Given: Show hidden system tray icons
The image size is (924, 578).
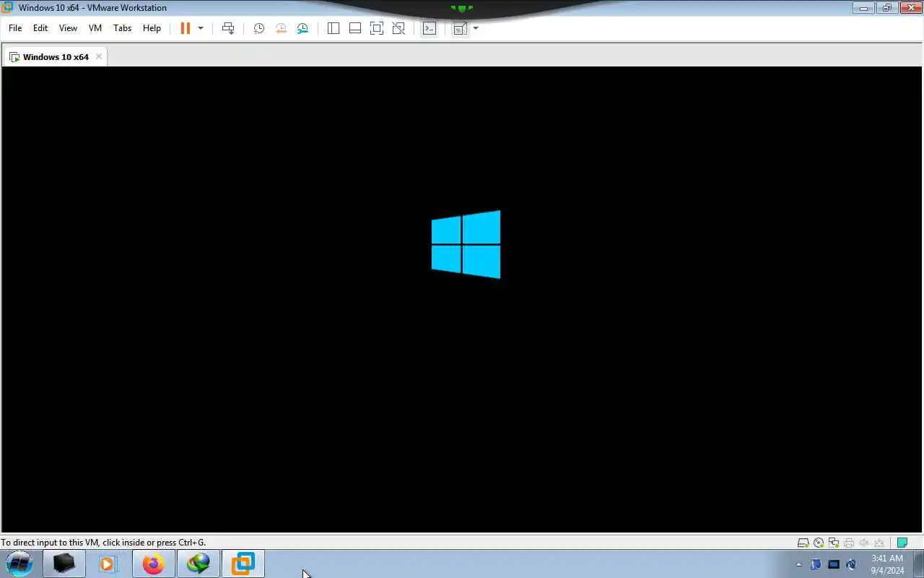Looking at the screenshot, I should point(798,564).
